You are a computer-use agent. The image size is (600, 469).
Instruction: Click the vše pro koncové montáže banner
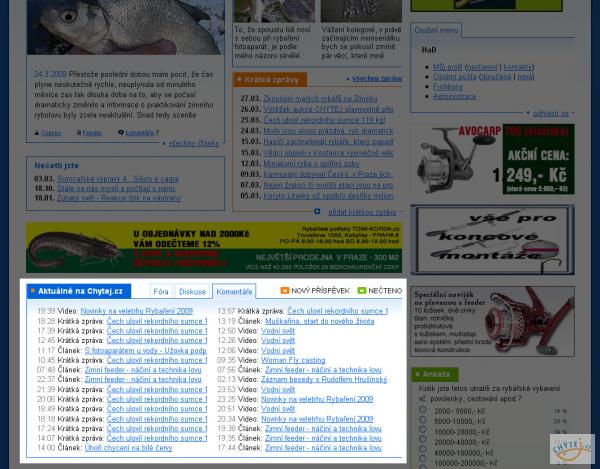click(x=493, y=240)
